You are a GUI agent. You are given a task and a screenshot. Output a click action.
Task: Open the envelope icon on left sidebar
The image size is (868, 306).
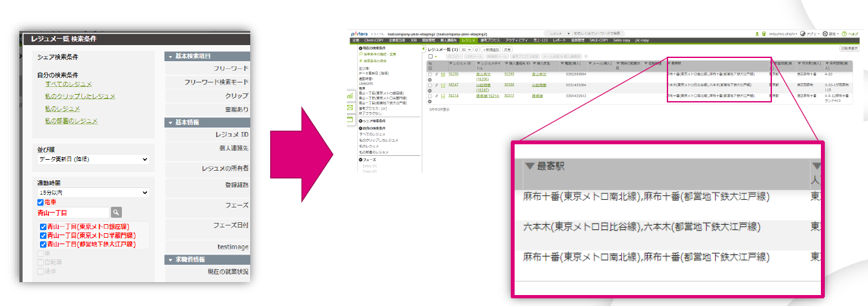coord(350,108)
